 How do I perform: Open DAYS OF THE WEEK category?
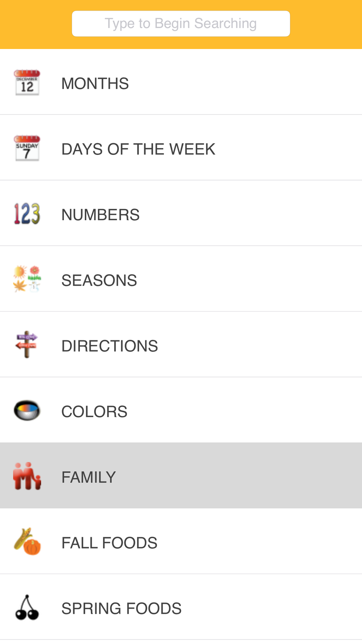138,149
